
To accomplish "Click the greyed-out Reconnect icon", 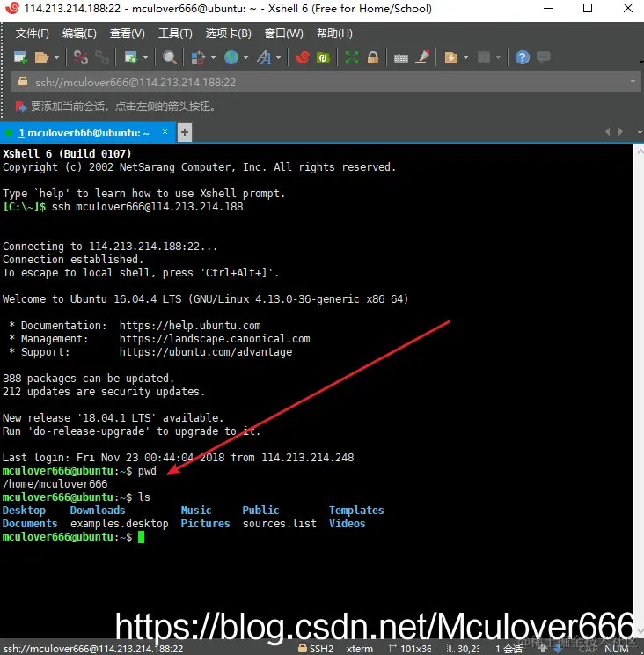I will coord(102,57).
